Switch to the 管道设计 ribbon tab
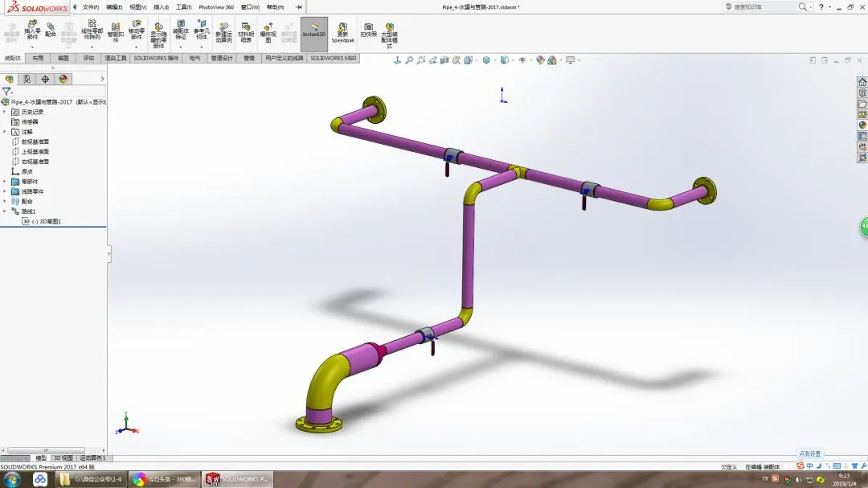 [x=222, y=58]
